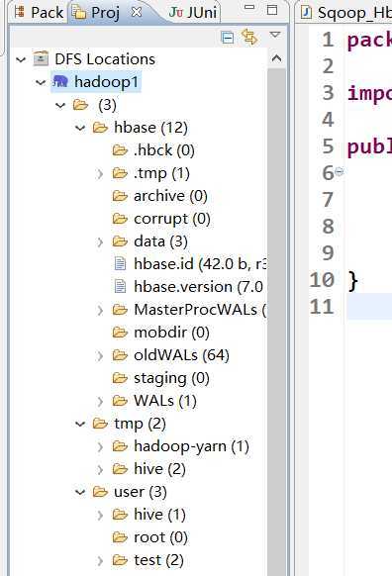Switch to the Pack explorer tab
The image size is (392, 576).
pos(39,13)
